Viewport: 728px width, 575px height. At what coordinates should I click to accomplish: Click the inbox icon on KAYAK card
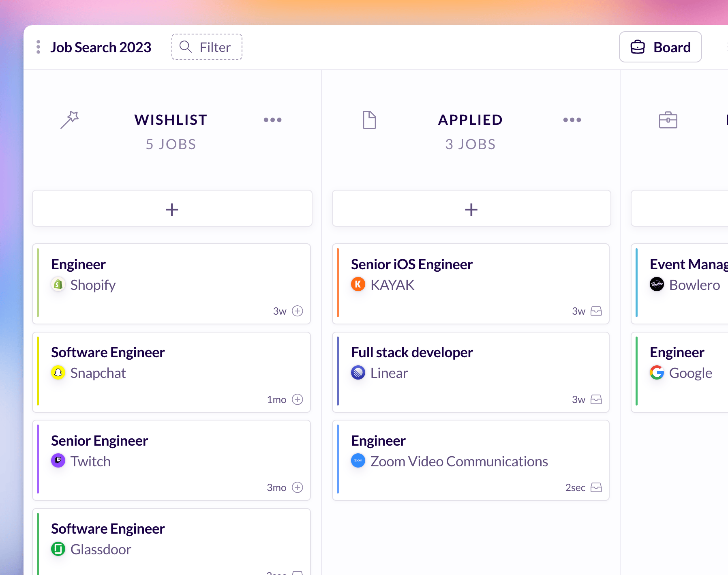(596, 311)
